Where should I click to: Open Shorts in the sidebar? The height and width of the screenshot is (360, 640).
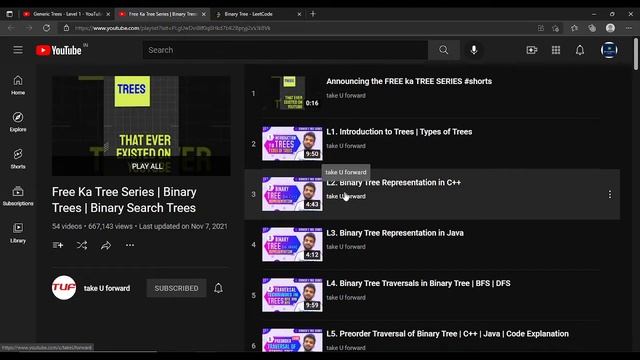pyautogui.click(x=18, y=159)
